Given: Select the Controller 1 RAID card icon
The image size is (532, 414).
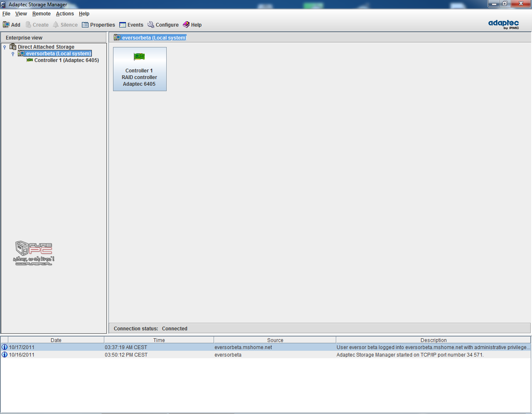Looking at the screenshot, I should pos(139,57).
